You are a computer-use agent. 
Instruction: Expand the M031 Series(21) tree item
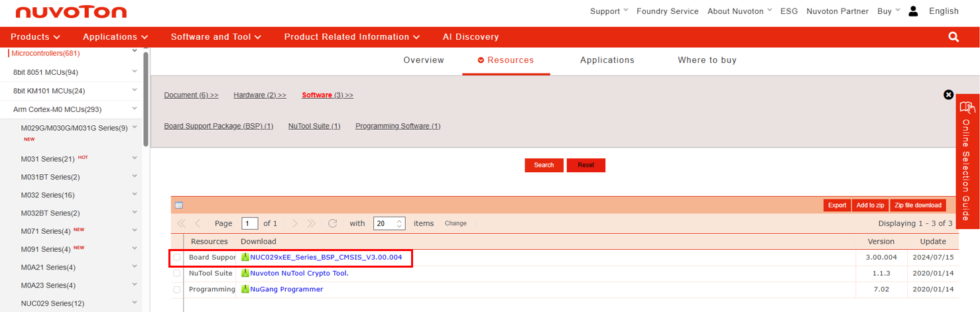pos(135,158)
